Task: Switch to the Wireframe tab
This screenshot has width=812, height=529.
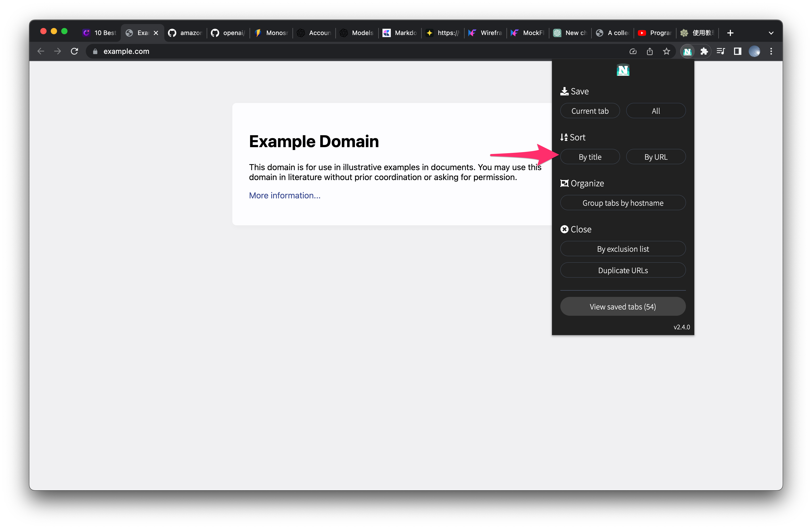Action: (x=486, y=33)
